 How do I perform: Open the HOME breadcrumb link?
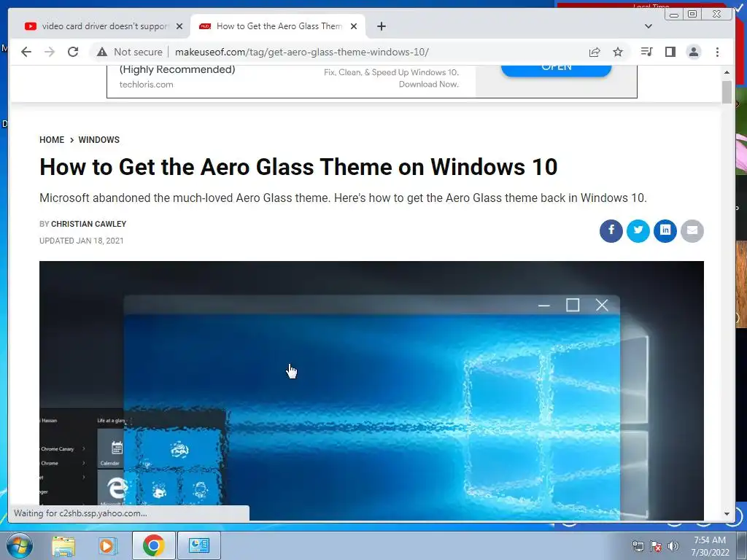52,139
